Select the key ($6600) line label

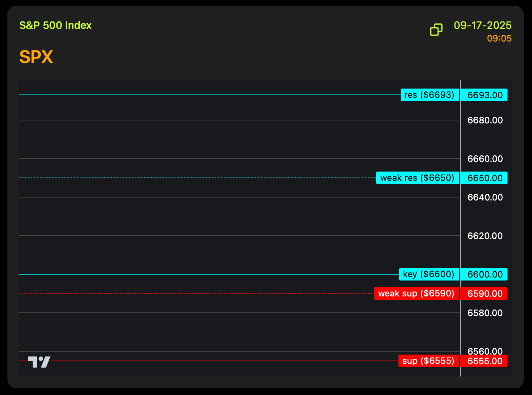429,274
